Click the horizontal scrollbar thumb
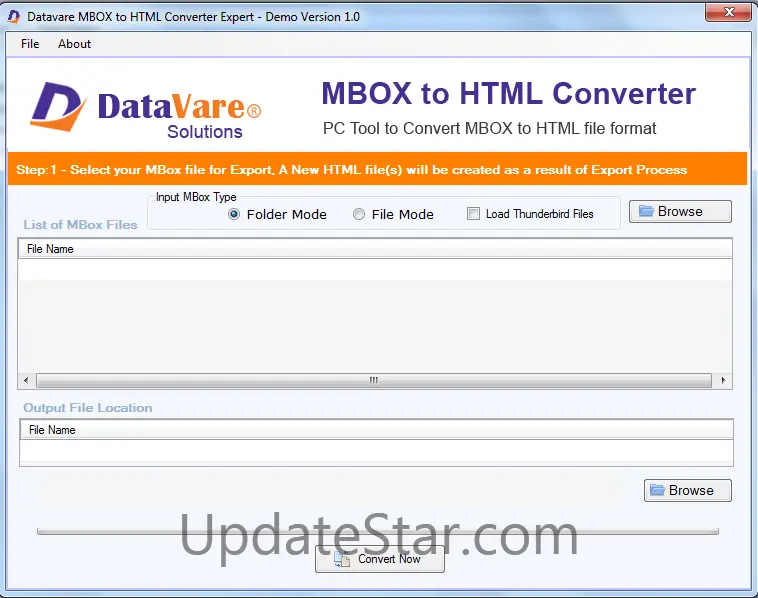758x598 pixels. click(x=374, y=380)
